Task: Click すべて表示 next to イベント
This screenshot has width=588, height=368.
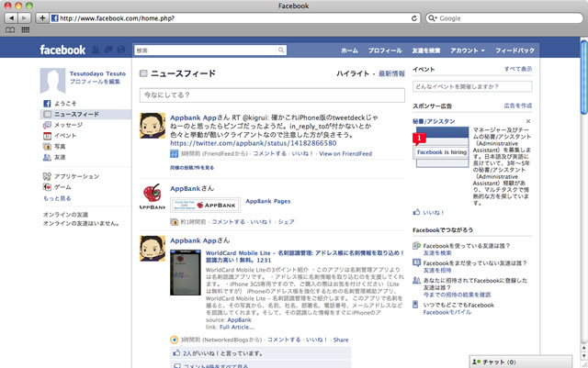Action: [x=518, y=69]
